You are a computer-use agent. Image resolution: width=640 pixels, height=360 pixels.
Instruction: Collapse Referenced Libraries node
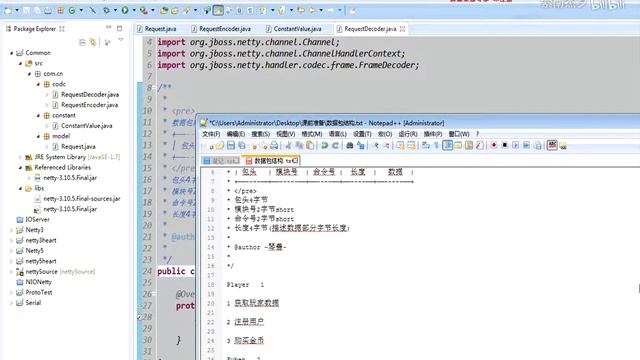(x=20, y=167)
